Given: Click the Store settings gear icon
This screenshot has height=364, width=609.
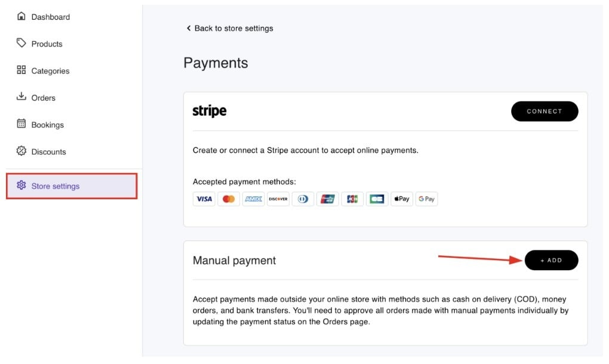Looking at the screenshot, I should (21, 186).
